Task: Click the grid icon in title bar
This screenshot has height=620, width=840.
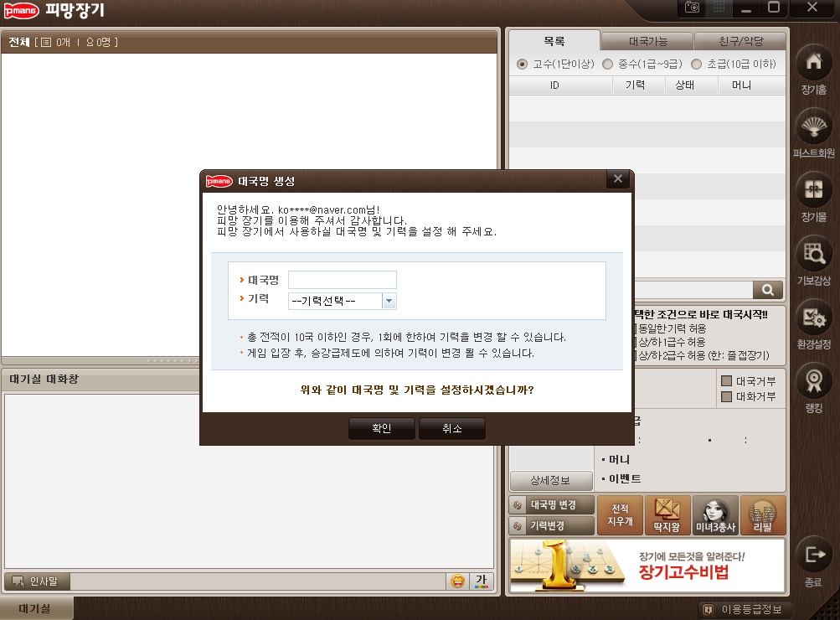Action: [719, 8]
